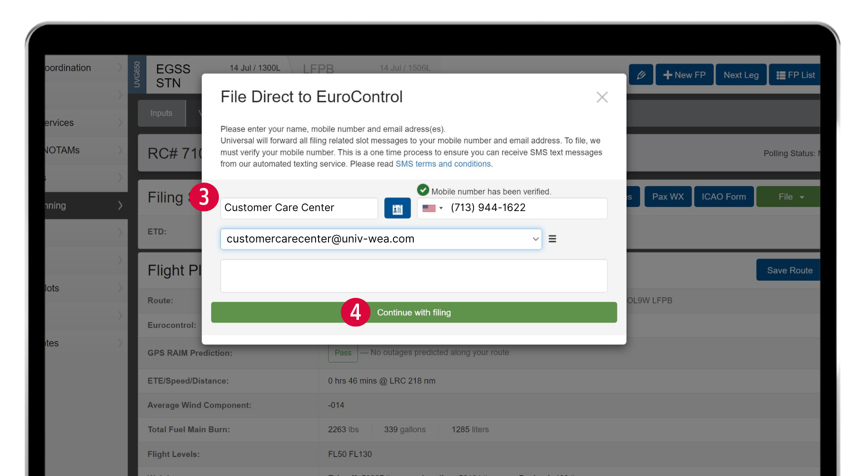Create a new flight plan with New FP
Screen dimensions: 868x476
point(684,75)
